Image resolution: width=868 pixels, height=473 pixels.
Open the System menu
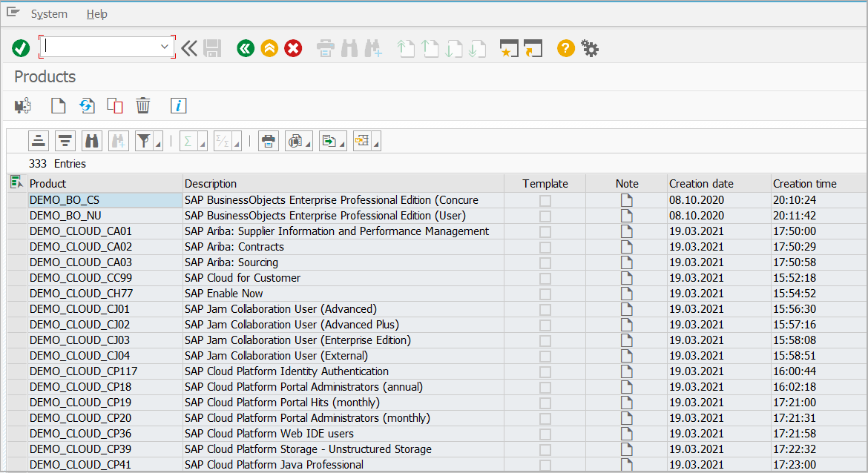[49, 14]
